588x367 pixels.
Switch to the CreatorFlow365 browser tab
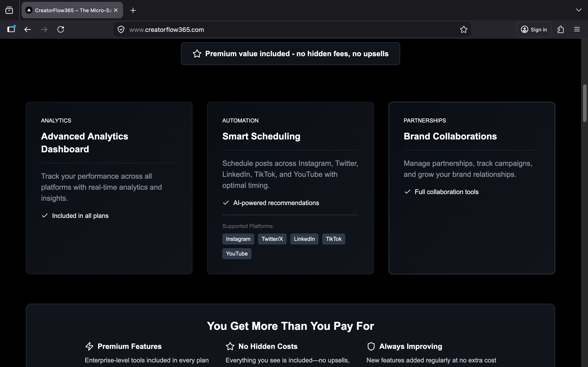[x=71, y=10]
